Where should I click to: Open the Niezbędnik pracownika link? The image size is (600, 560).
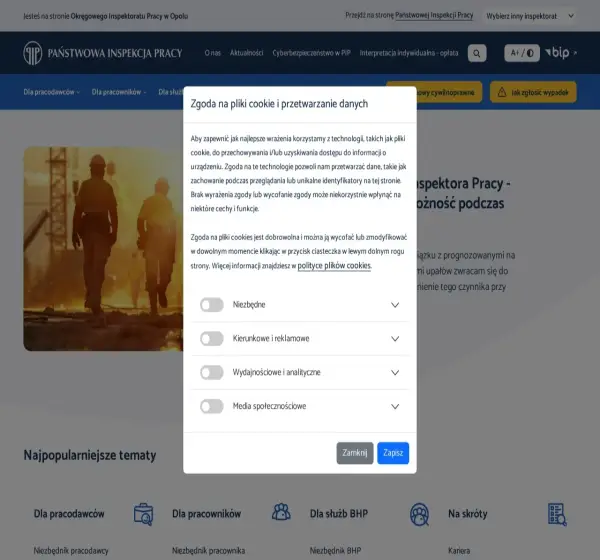pos(209,551)
